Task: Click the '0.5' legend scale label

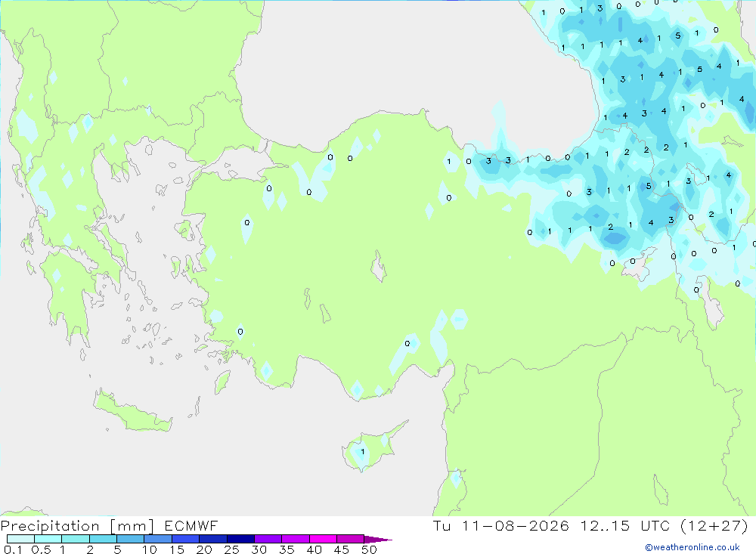Action: pos(41,549)
